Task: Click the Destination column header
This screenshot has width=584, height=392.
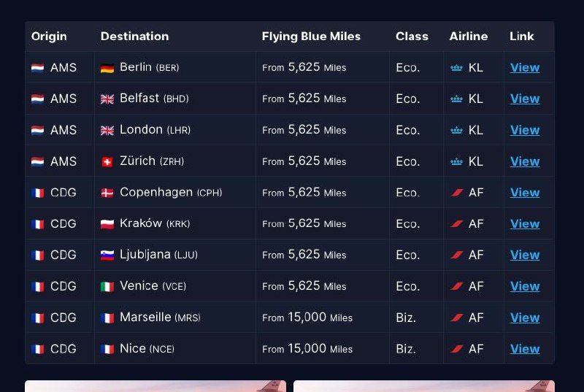Action: point(134,36)
